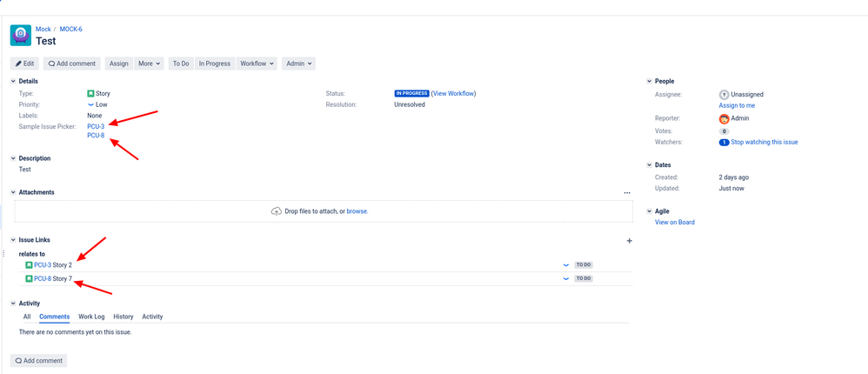Click browse link in attachments drop zone

click(357, 211)
